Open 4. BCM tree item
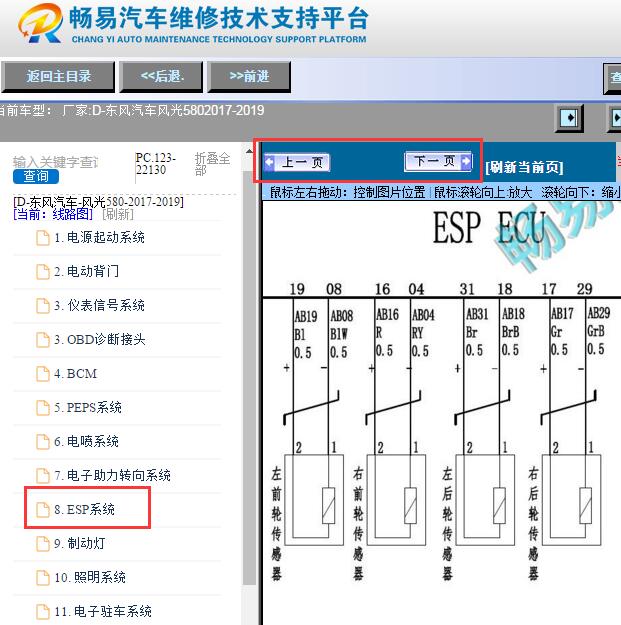 click(75, 373)
